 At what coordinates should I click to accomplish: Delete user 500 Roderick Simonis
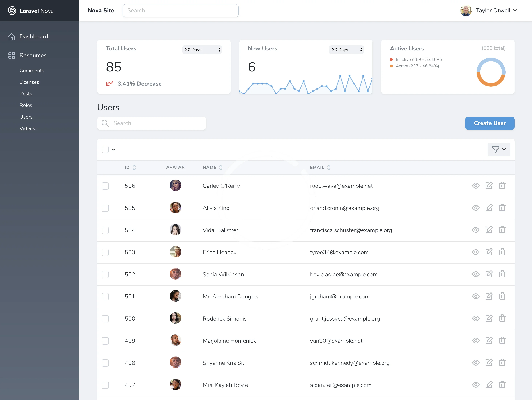click(502, 318)
